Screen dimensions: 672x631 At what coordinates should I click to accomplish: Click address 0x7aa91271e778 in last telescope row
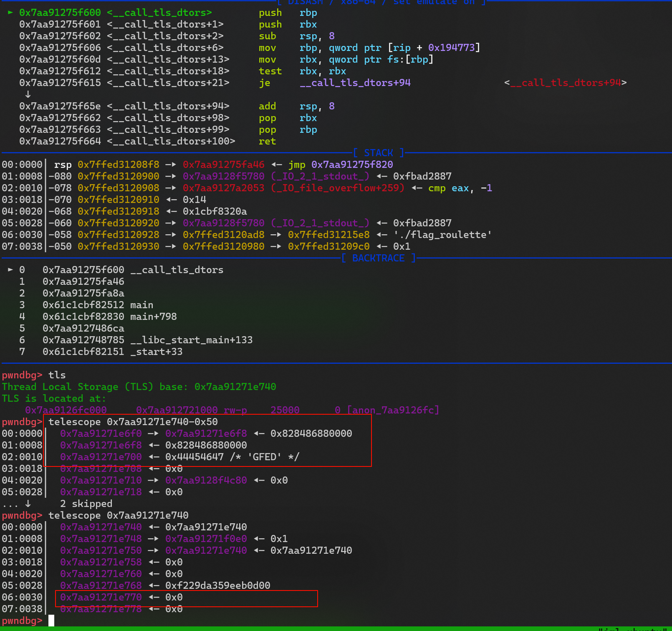pyautogui.click(x=101, y=609)
